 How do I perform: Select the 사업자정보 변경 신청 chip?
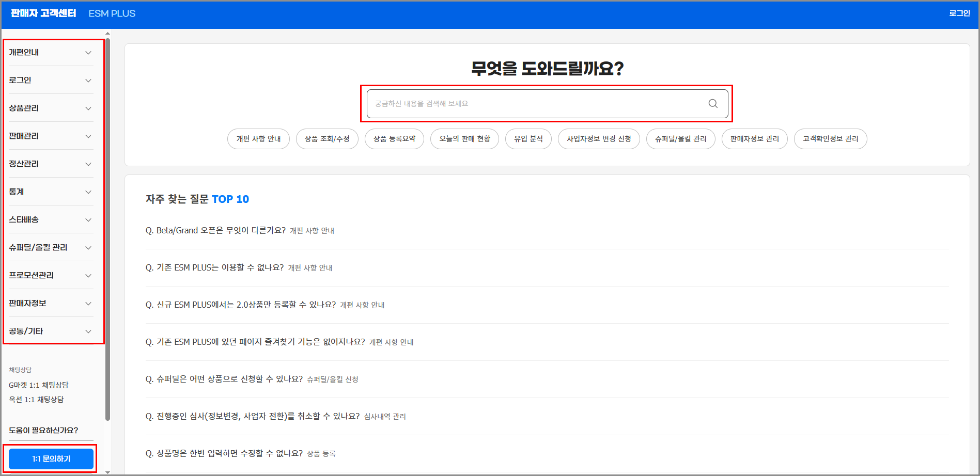pos(599,139)
